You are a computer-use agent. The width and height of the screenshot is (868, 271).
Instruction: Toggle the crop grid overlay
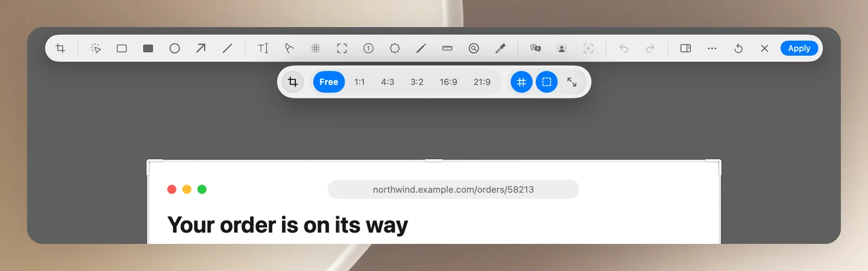(x=521, y=82)
